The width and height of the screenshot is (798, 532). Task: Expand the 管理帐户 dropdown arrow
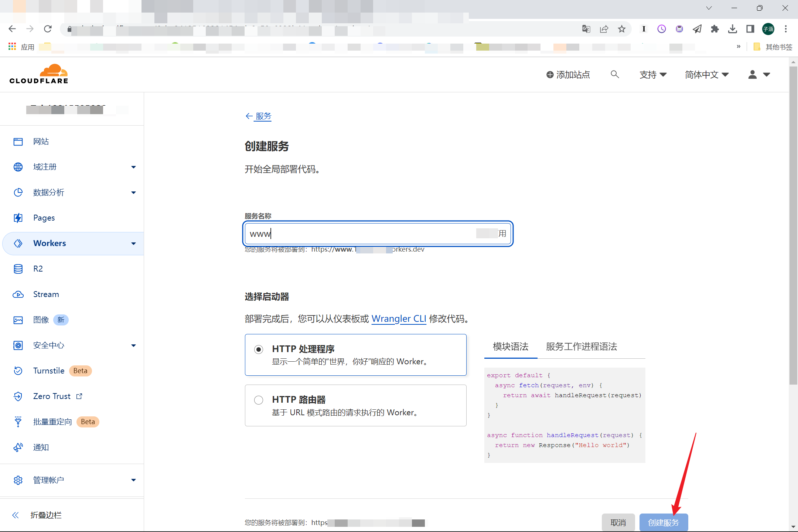pyautogui.click(x=133, y=480)
